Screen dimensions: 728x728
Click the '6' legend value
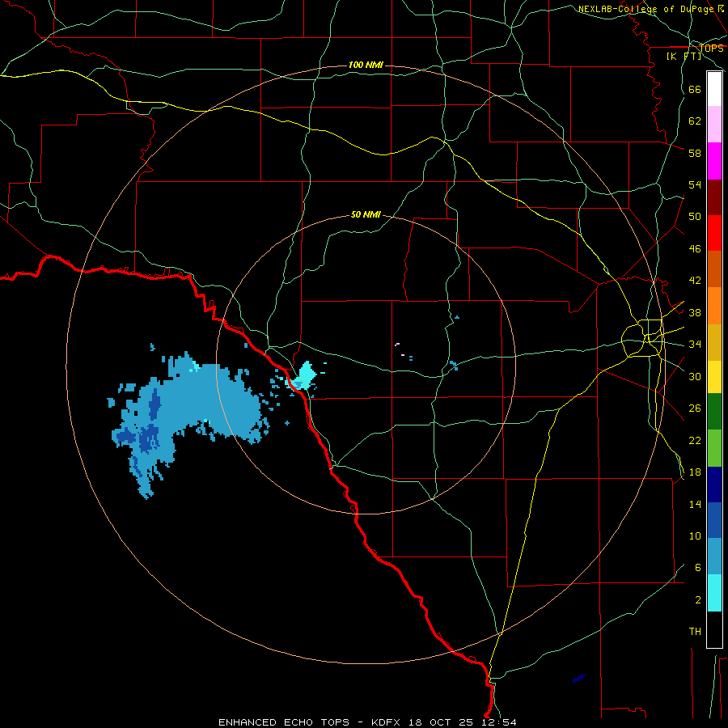698,568
